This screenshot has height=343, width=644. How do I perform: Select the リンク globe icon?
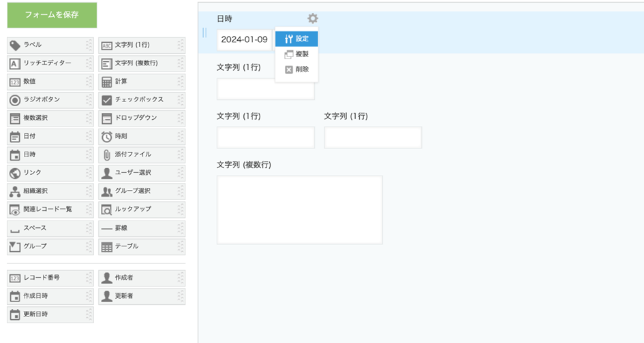15,174
